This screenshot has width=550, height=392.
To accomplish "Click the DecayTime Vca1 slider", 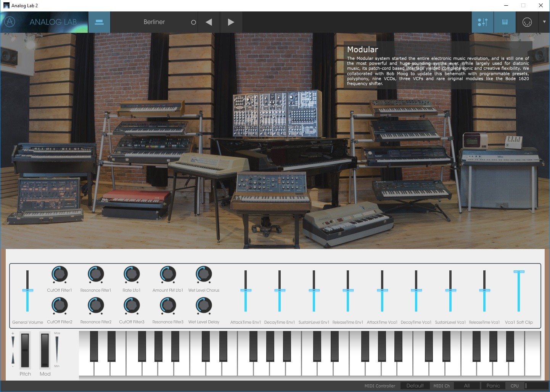I will (x=416, y=291).
